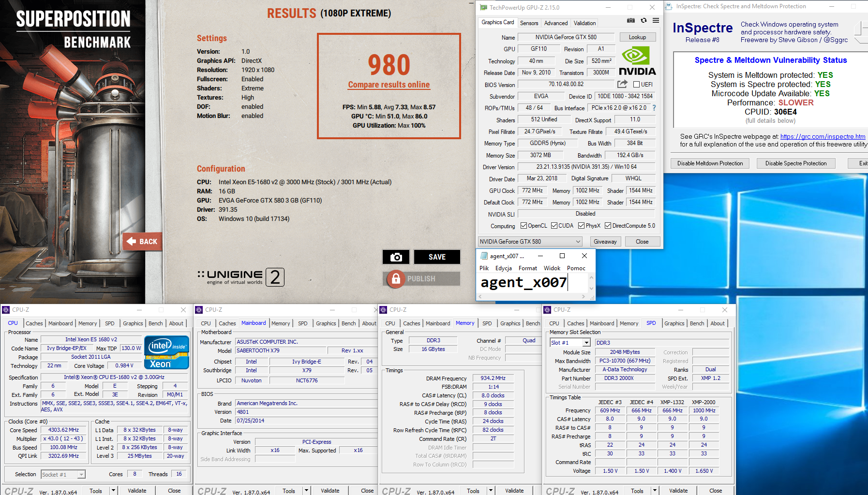This screenshot has width=868, height=495.
Task: Click the CPU-Z SPD window title icon
Action: click(x=547, y=310)
